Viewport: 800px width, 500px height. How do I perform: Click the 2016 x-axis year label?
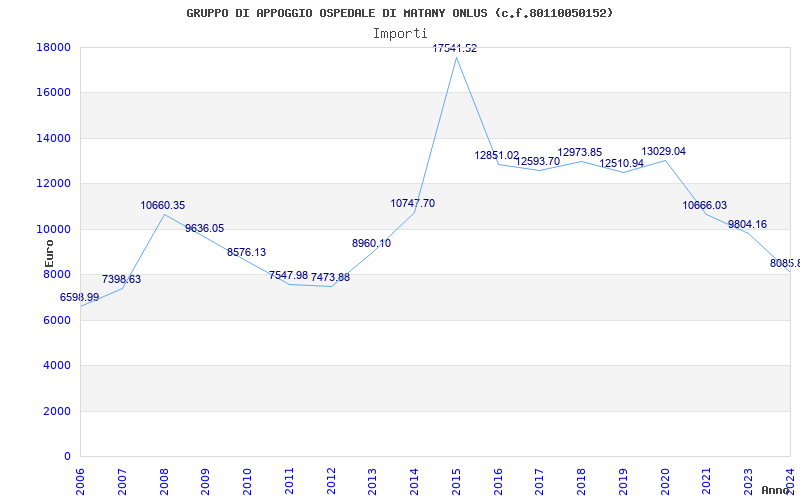(x=498, y=482)
